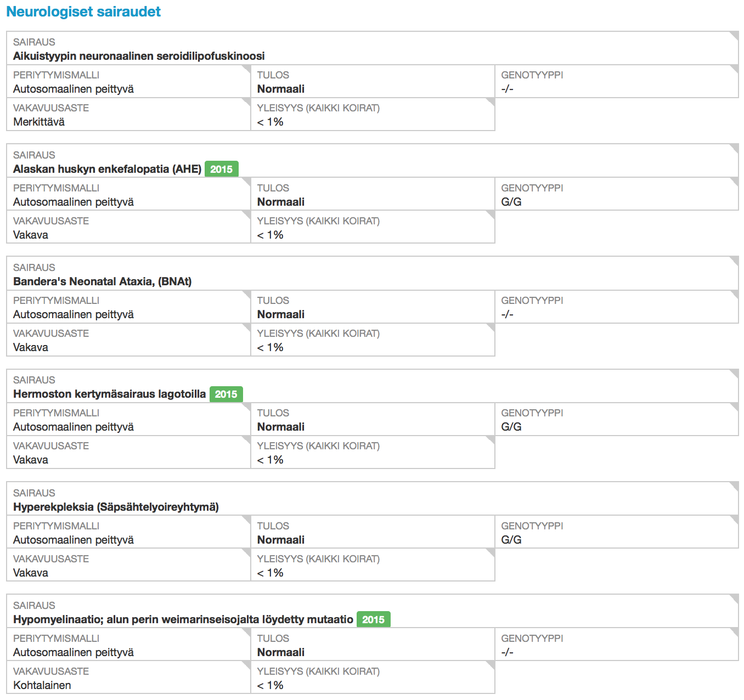The width and height of the screenshot is (744, 700).
Task: Click the Alaskan huskyn enkefalopatia (AHE) disease name
Action: (107, 169)
